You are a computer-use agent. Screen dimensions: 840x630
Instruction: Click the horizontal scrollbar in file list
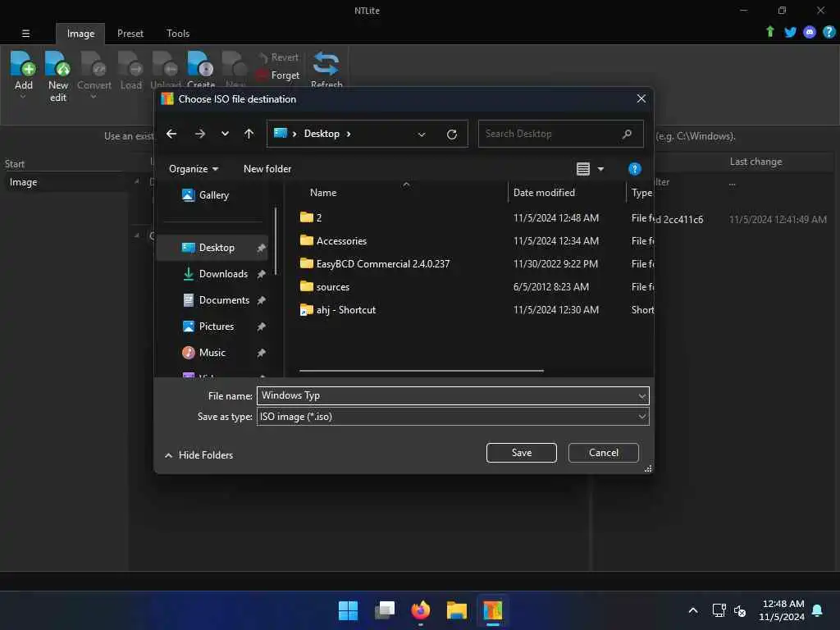421,371
